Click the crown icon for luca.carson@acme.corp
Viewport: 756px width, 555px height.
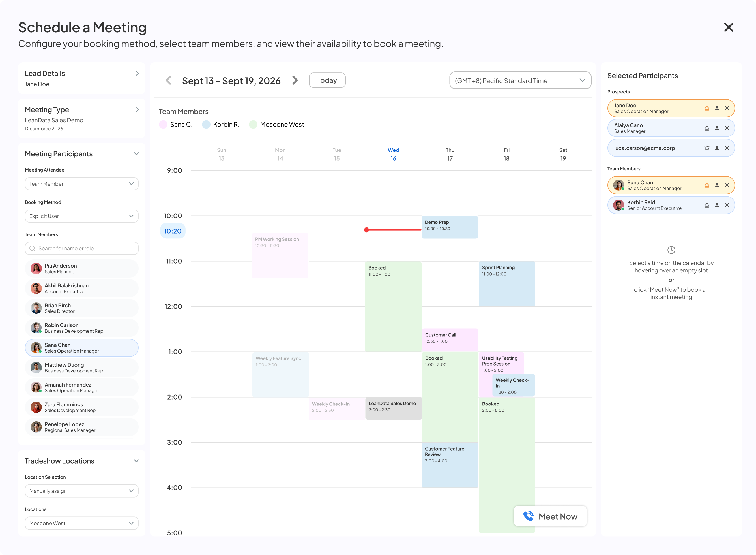(x=707, y=148)
